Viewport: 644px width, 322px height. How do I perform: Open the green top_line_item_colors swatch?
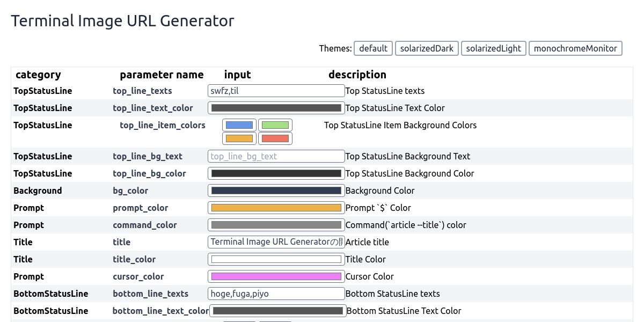pos(275,125)
